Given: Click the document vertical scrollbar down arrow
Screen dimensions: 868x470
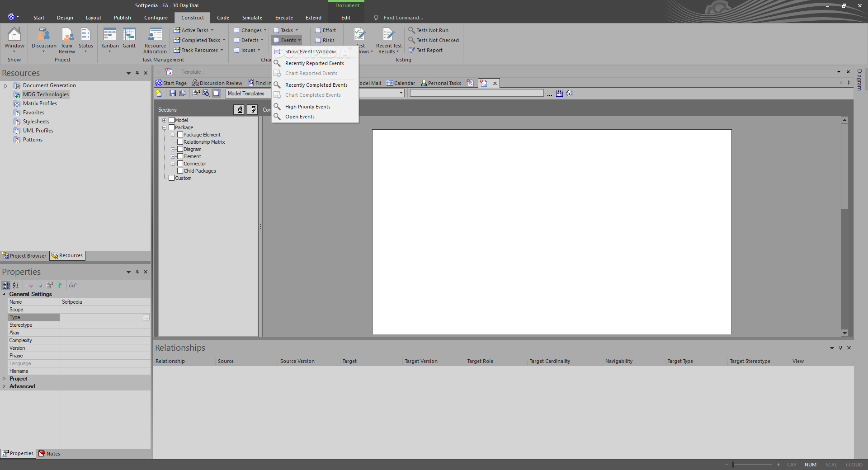Looking at the screenshot, I should coord(844,333).
